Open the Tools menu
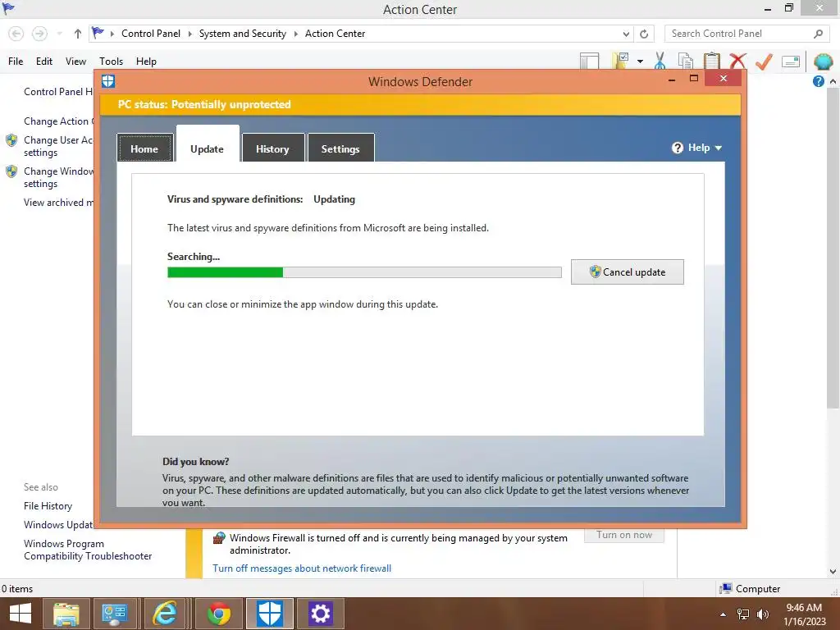Image resolution: width=840 pixels, height=630 pixels. point(111,62)
